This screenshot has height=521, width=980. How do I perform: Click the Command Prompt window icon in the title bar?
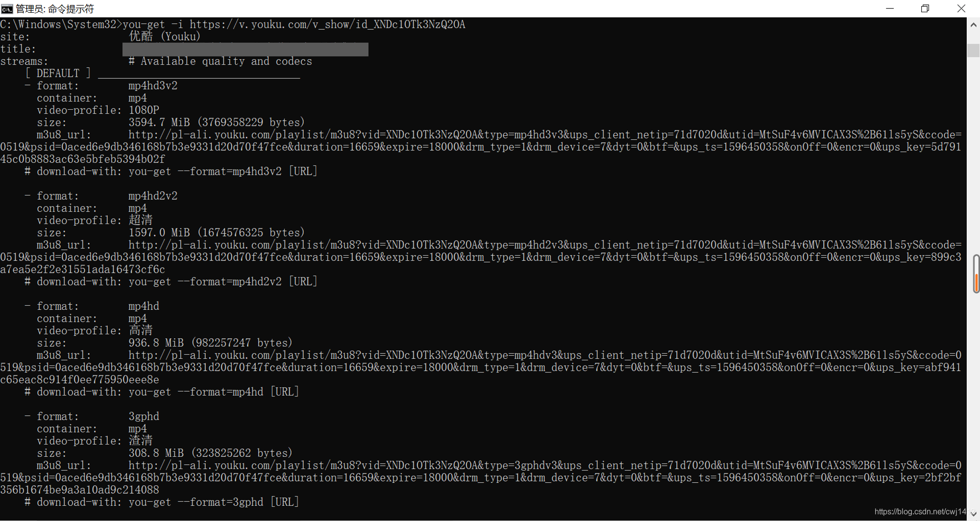[x=7, y=9]
